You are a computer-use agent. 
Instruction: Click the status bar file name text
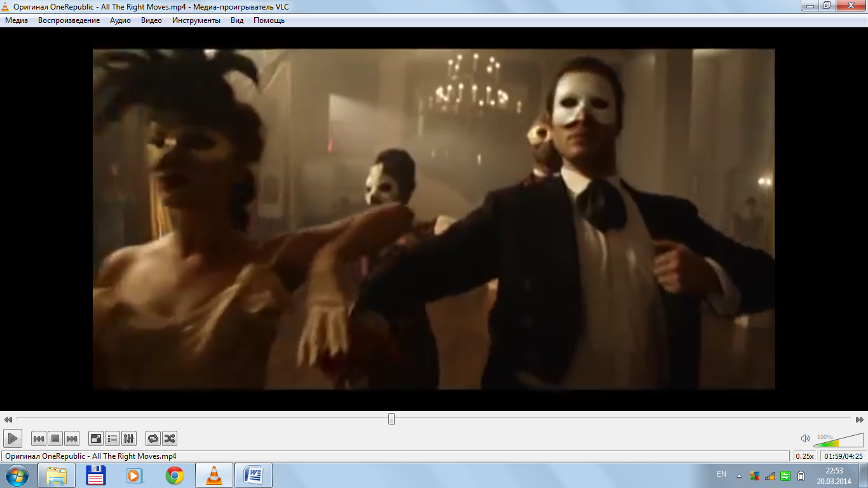[91, 456]
